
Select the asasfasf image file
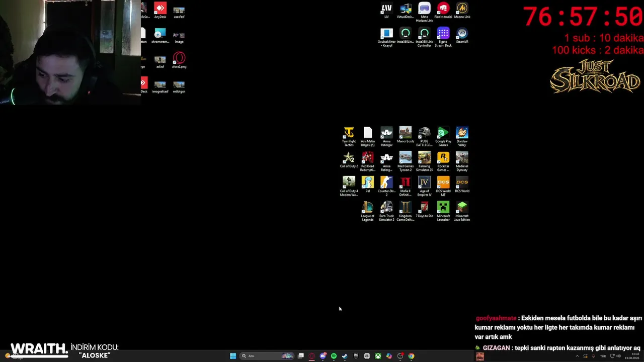pos(179,12)
